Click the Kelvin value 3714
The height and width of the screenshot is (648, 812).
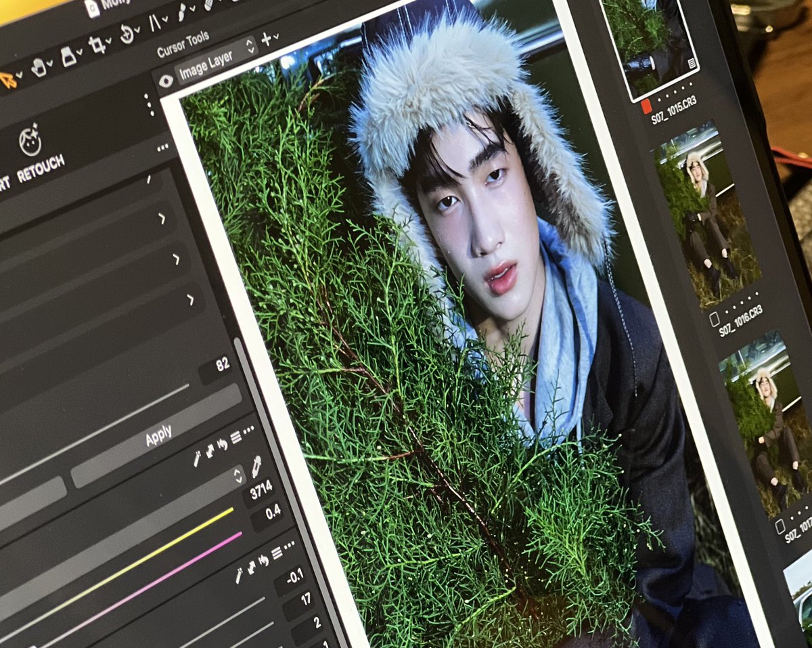pyautogui.click(x=261, y=492)
